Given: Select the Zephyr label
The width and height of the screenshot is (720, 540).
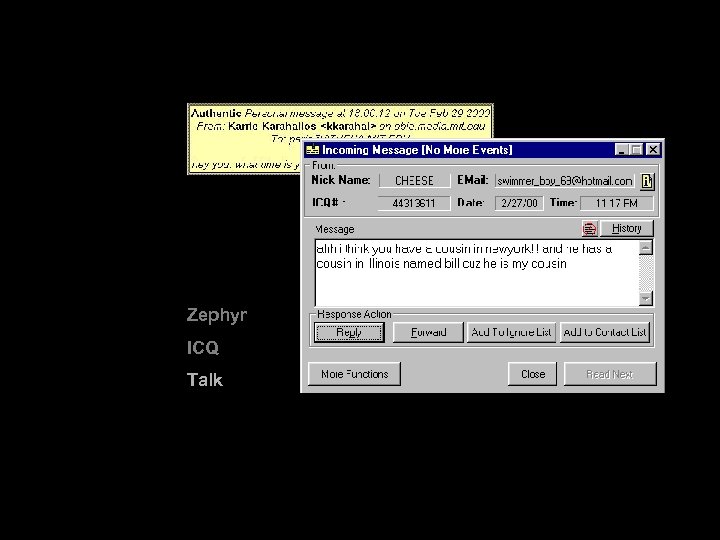Looking at the screenshot, I should [217, 315].
